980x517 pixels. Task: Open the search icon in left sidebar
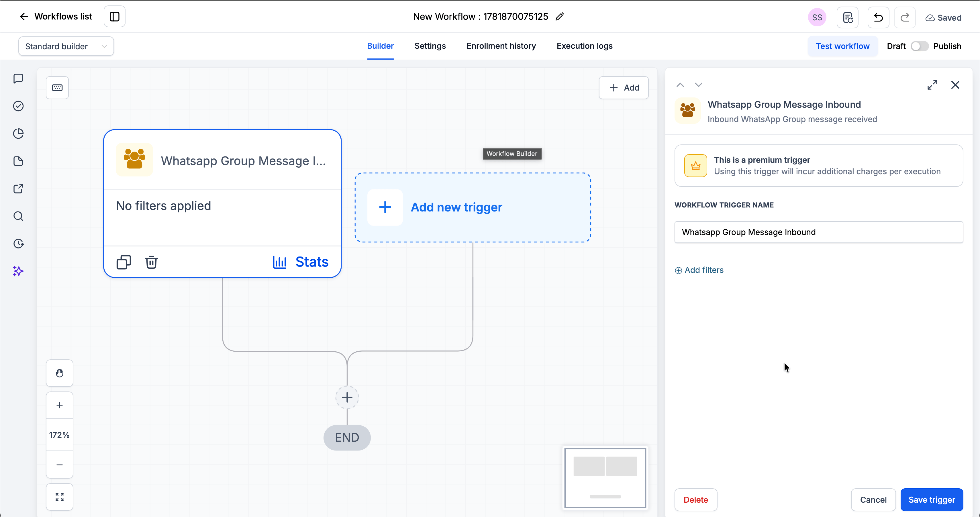pos(18,216)
